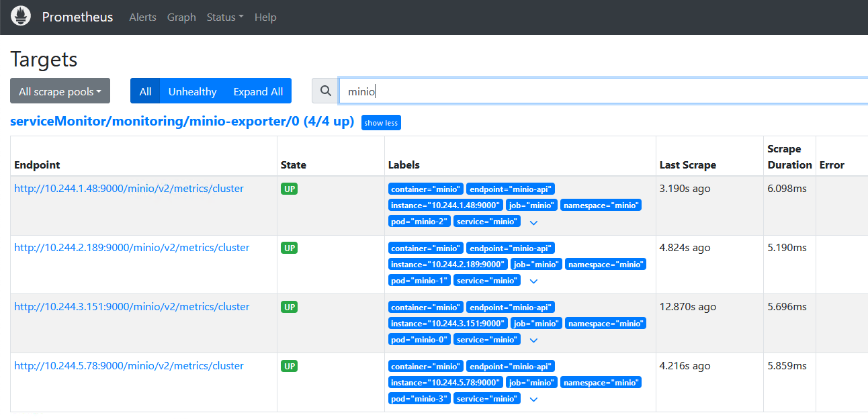The image size is (868, 419).
Task: Click the show less button
Action: [x=381, y=123]
